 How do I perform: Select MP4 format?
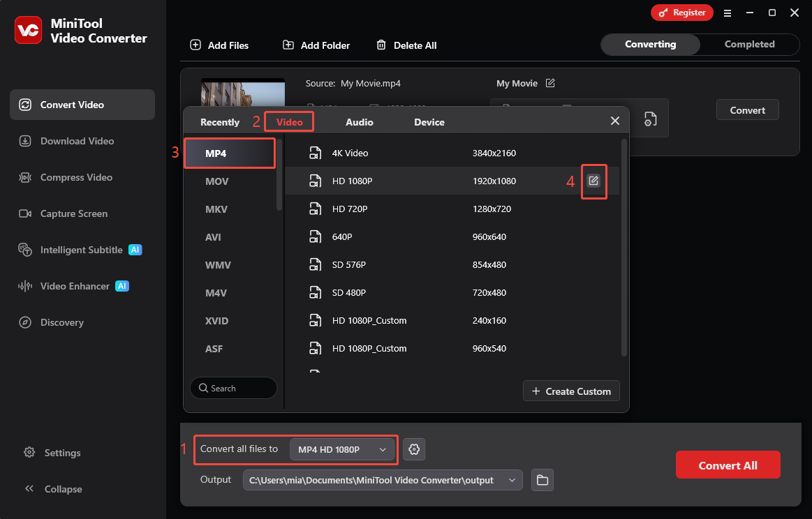pyautogui.click(x=230, y=153)
